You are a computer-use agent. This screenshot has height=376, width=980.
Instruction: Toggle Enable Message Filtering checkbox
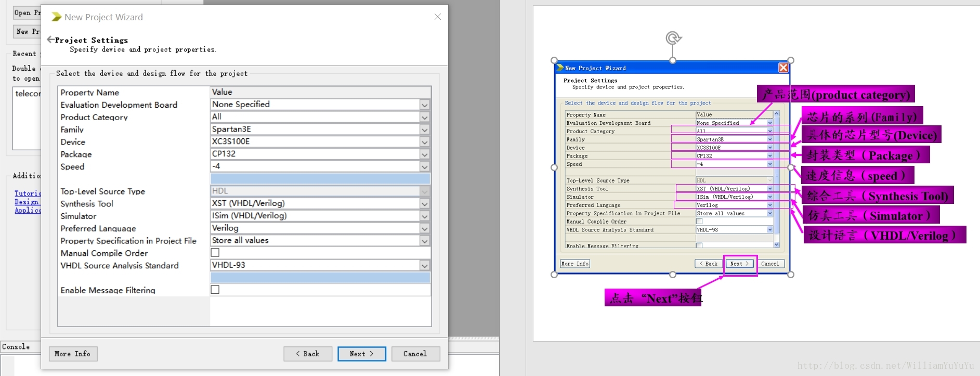pos(215,290)
